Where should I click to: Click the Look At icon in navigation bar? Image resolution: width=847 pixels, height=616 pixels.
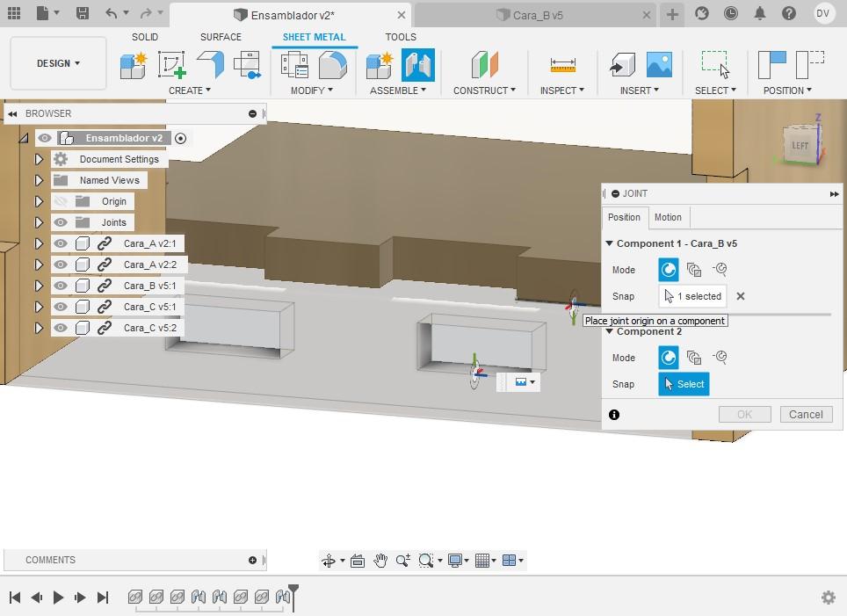pos(357,561)
